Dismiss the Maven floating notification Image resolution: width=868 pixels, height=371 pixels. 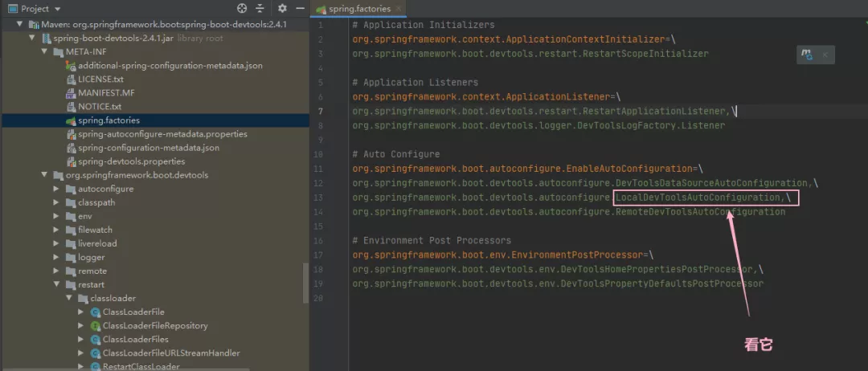(825, 55)
